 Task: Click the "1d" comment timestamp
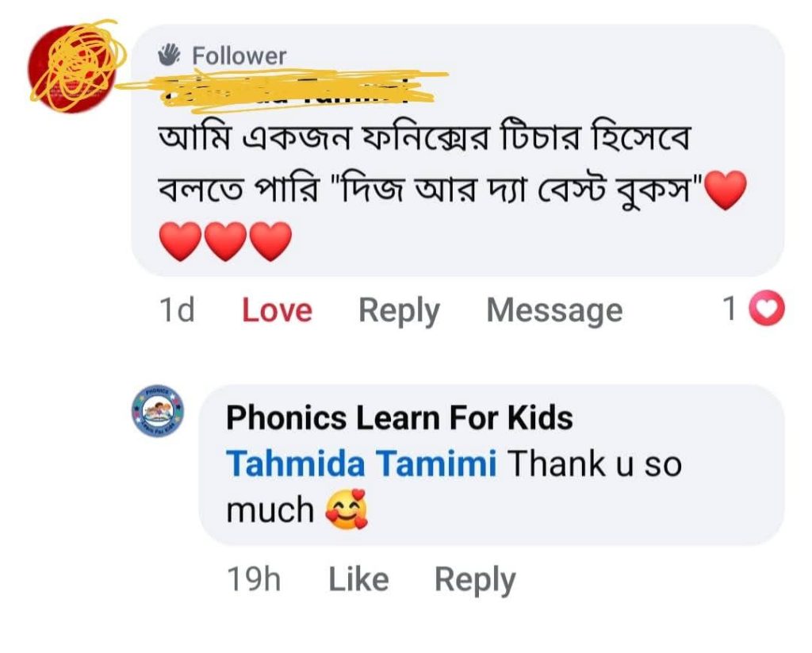tap(176, 310)
